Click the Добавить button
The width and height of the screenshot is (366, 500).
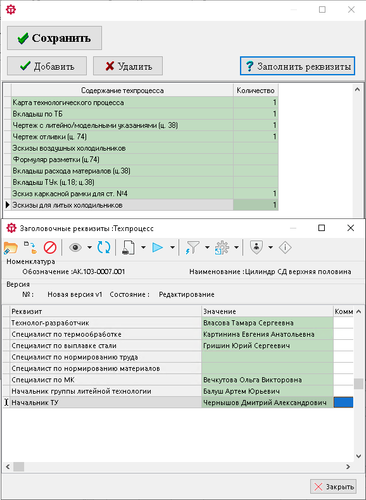(47, 66)
